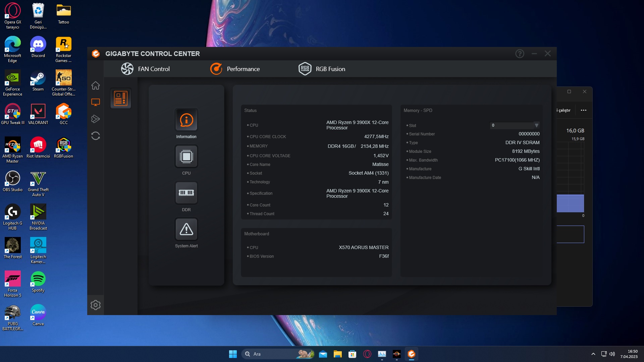Open the Information panel icon
The image size is (644, 362).
click(186, 120)
